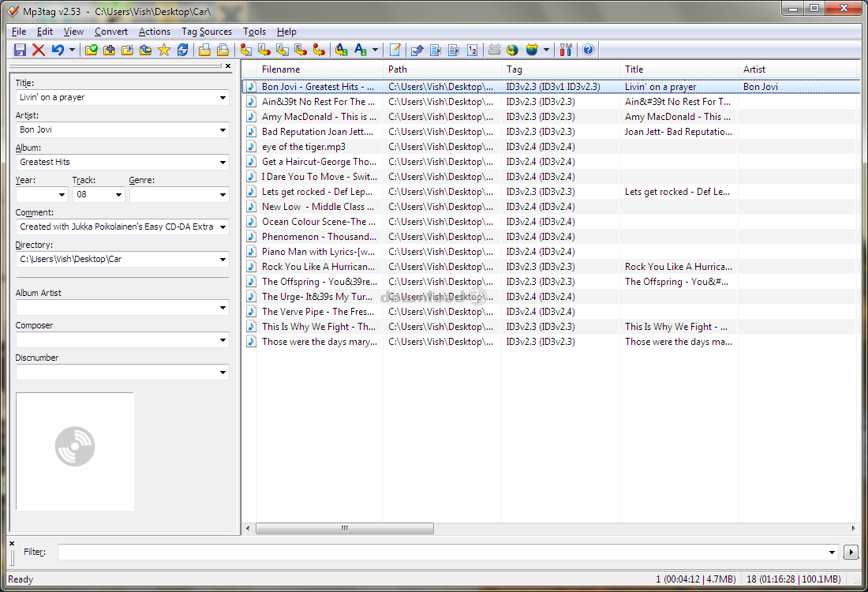Expand the Album field dropdown arrow
Viewport: 868px width, 592px height.
(223, 163)
